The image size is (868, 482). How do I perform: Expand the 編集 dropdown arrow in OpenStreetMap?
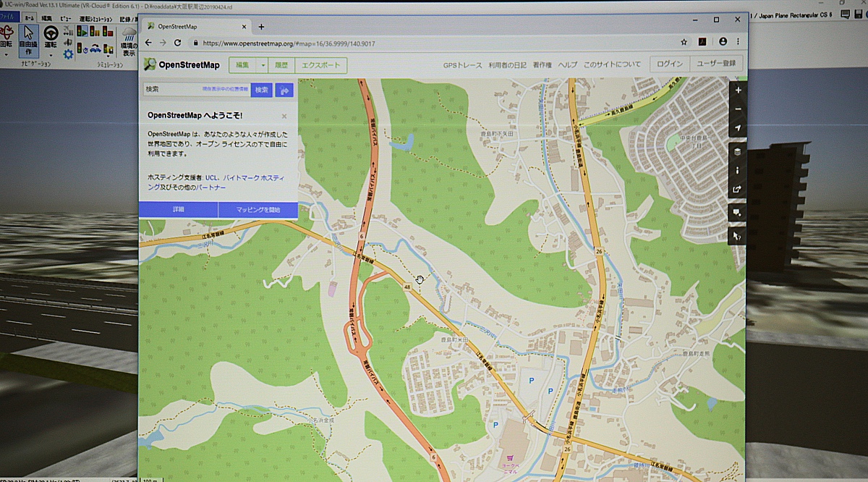(x=263, y=65)
